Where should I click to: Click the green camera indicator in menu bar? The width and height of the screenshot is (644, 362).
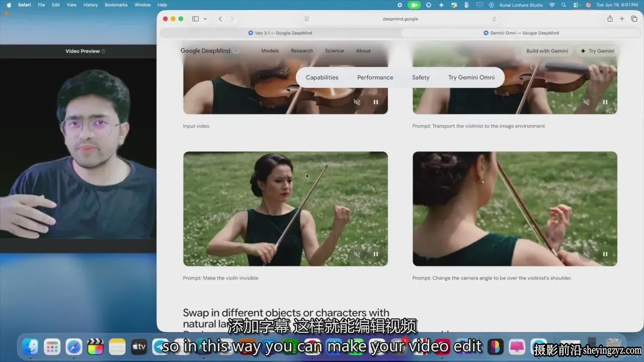point(414,5)
